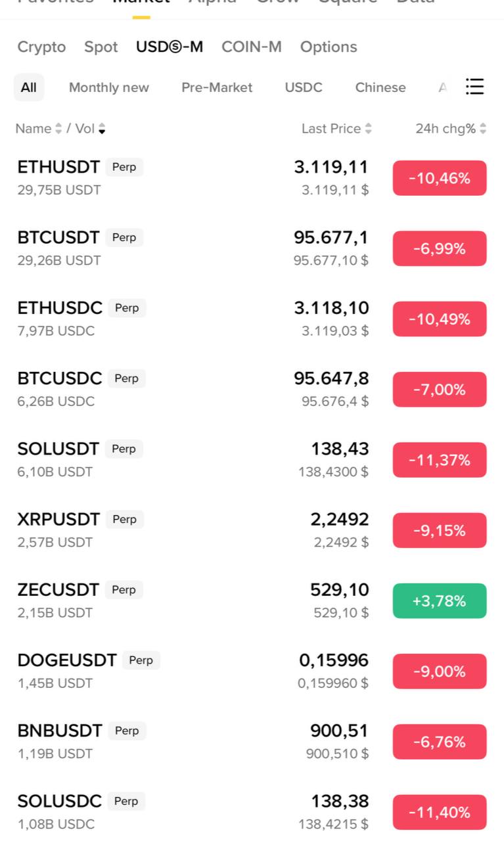Tap the ZECUSDT +3,78% change badge
The width and height of the screenshot is (504, 841).
tap(440, 601)
